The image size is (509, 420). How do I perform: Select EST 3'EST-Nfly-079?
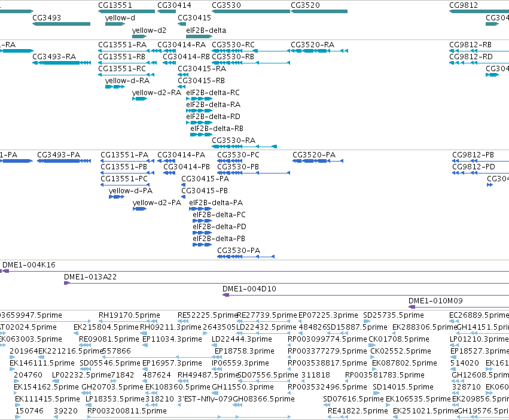tap(205, 399)
